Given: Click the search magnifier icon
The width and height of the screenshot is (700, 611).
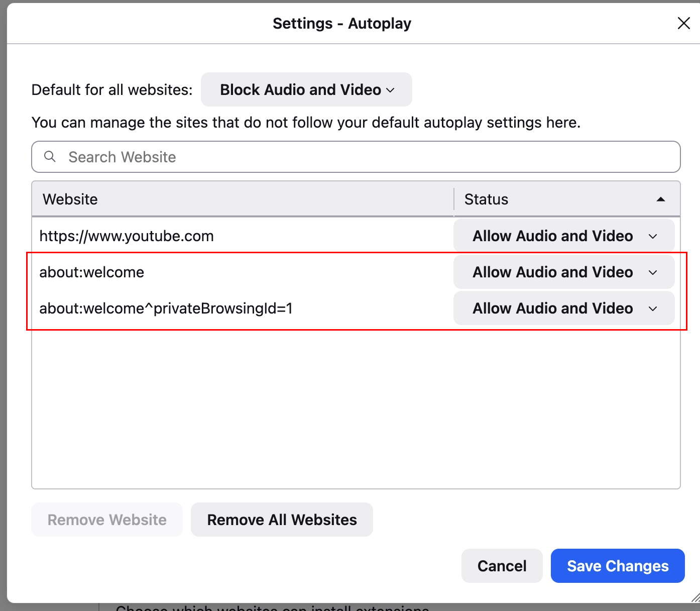Looking at the screenshot, I should point(50,157).
